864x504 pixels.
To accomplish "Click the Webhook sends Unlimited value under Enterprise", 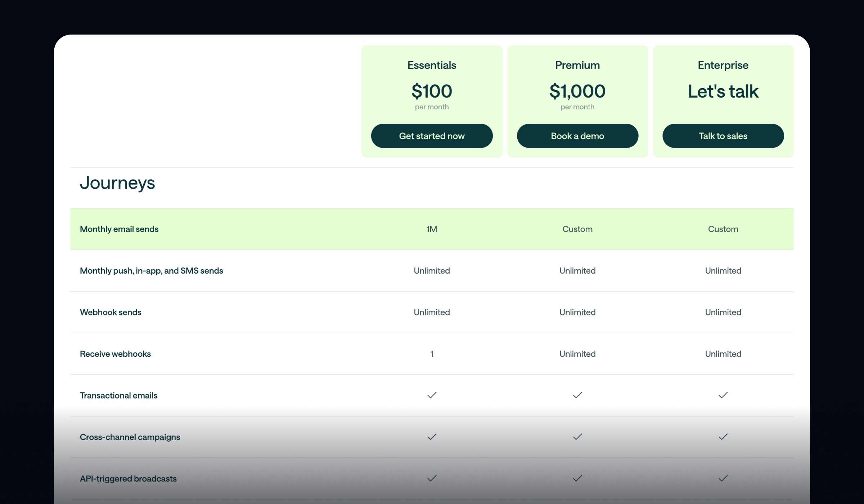I will pyautogui.click(x=723, y=312).
